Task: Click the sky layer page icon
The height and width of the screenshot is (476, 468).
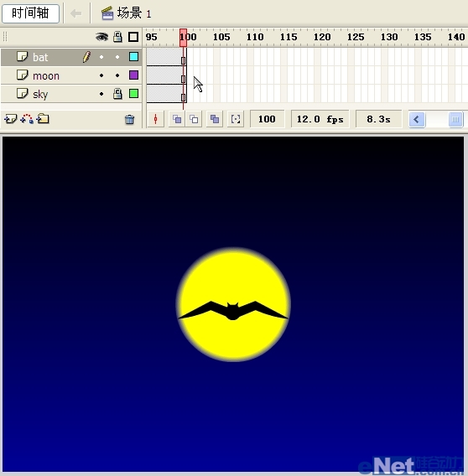Action: 22,94
